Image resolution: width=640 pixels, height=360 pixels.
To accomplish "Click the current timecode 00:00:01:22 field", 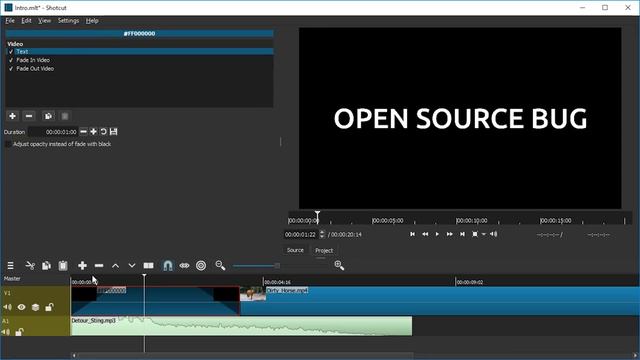I will pos(300,234).
